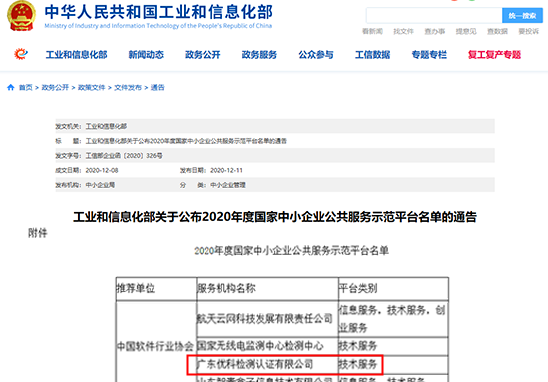Screen dimensions: 548x382
Task: Go to 政策文件 in the breadcrumb
Action: coord(92,87)
